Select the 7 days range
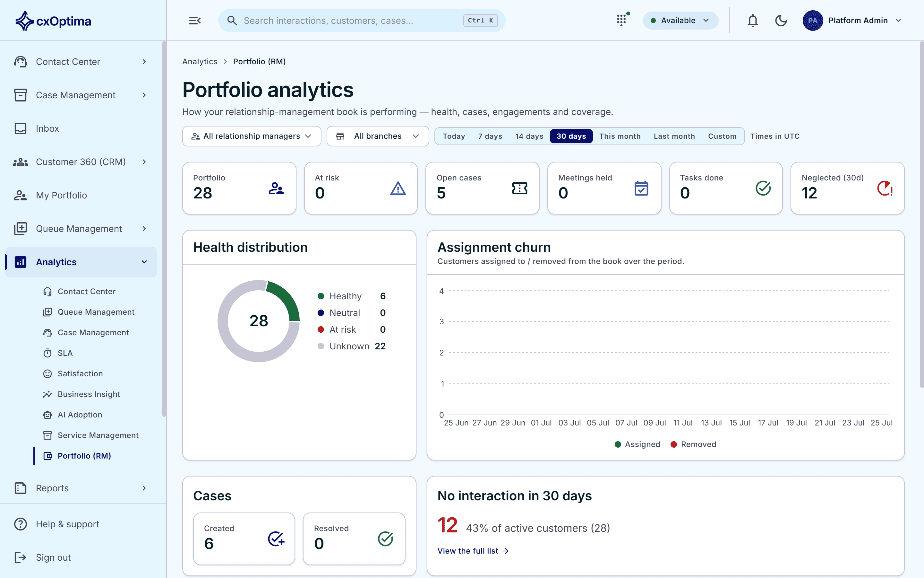 click(490, 136)
